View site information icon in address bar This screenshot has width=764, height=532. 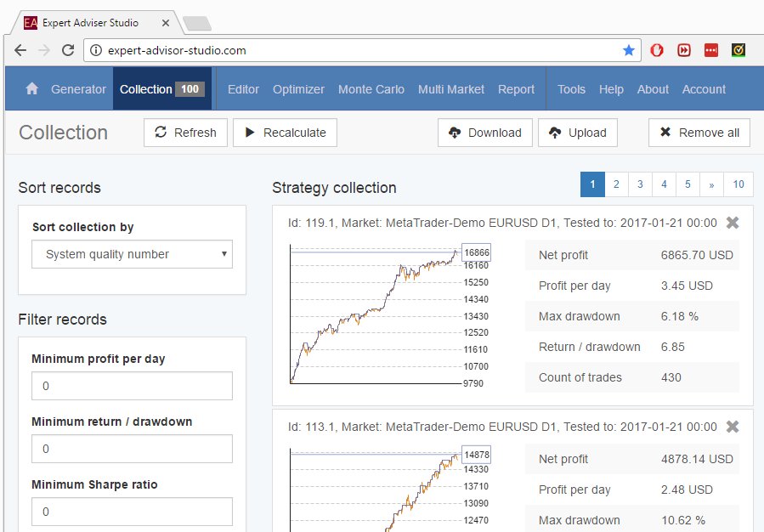(96, 50)
